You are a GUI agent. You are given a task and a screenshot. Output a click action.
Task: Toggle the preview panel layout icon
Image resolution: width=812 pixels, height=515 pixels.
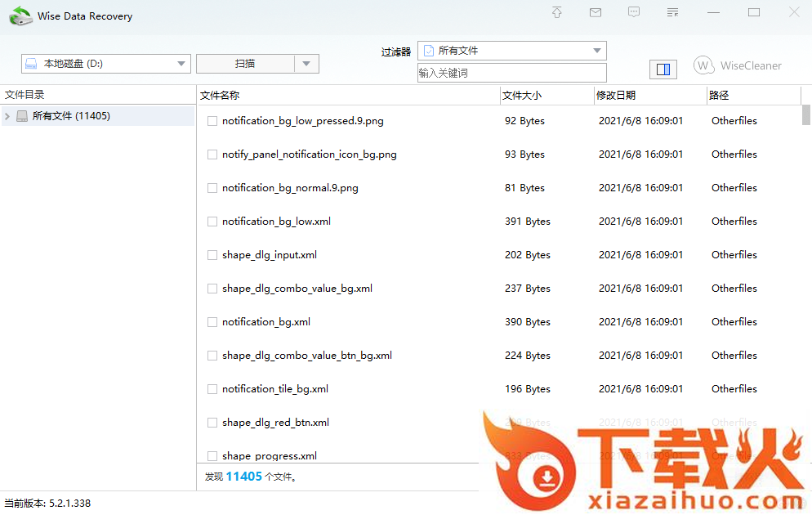pyautogui.click(x=663, y=69)
